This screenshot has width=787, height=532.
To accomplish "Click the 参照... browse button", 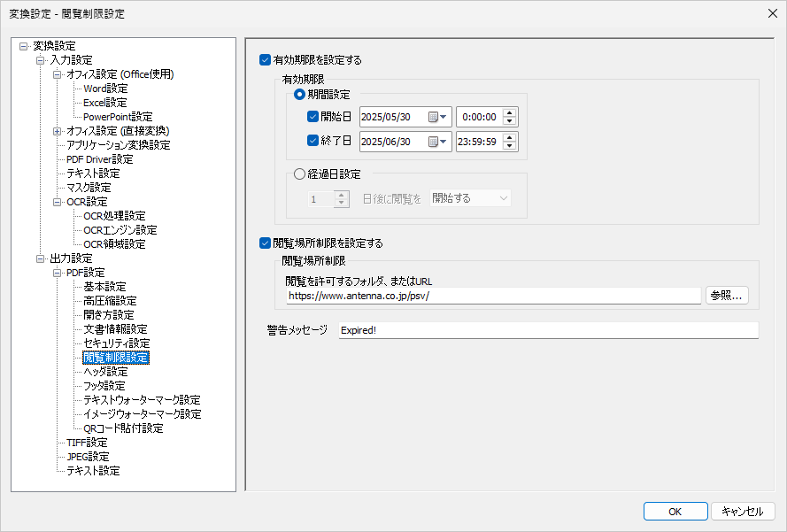I will tap(727, 296).
